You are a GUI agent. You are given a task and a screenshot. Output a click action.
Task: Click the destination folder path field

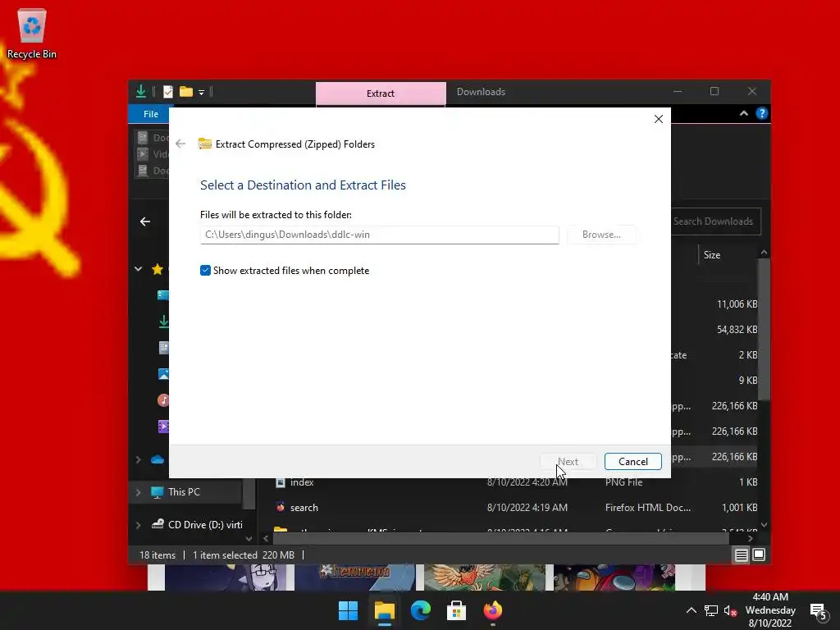379,235
